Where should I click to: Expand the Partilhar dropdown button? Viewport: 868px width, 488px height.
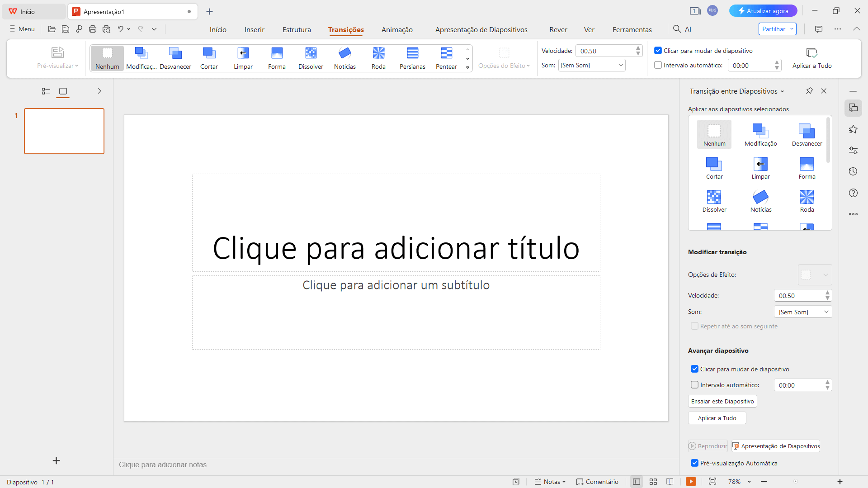tap(792, 29)
